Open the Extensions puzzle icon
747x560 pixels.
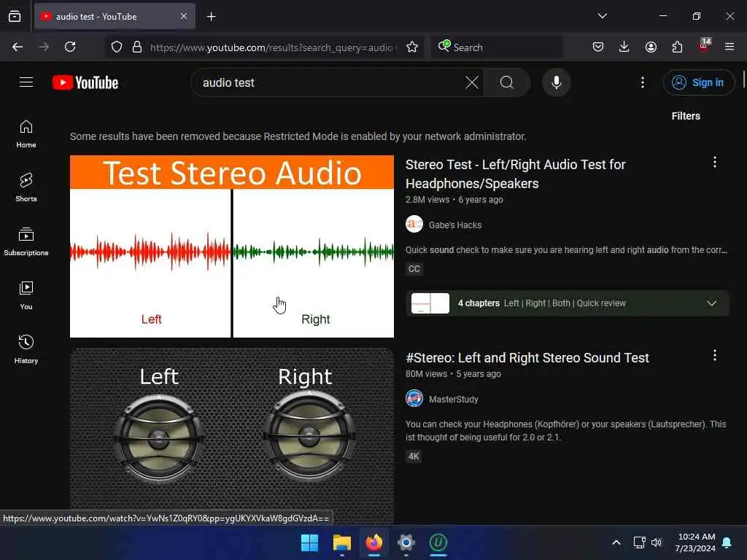click(677, 47)
